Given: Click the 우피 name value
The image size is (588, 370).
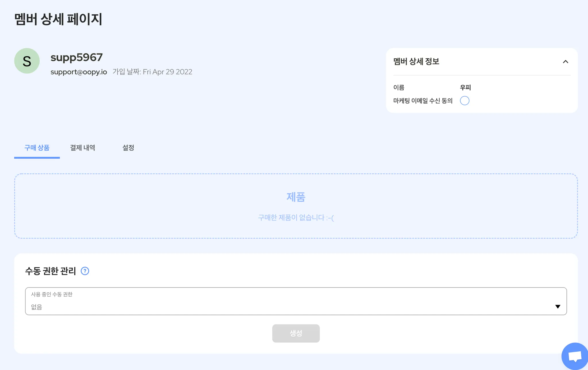Looking at the screenshot, I should click(465, 87).
